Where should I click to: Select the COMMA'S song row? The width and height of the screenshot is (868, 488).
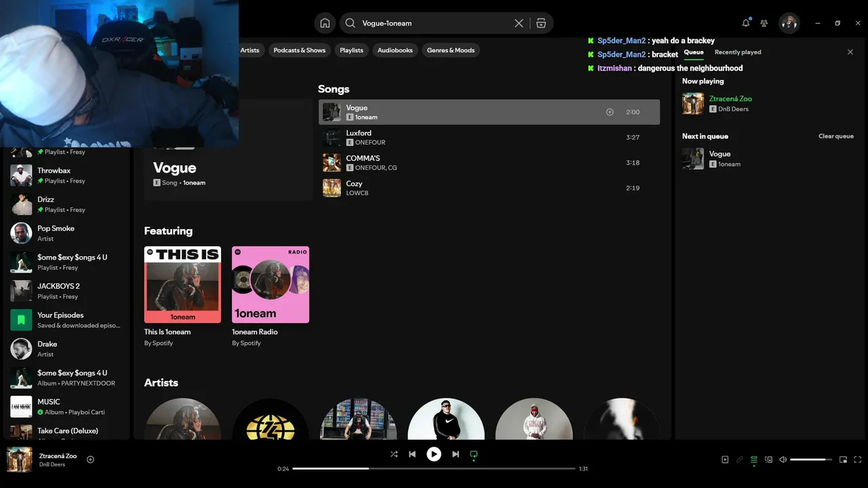point(489,163)
